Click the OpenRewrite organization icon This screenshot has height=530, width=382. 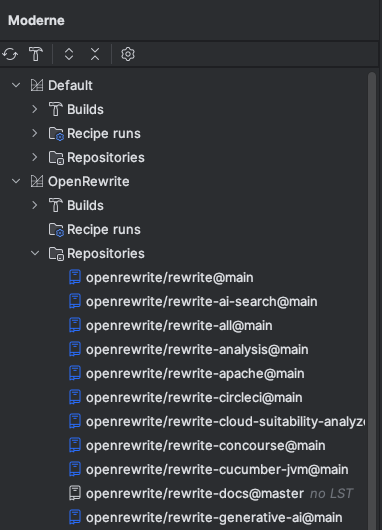37,181
